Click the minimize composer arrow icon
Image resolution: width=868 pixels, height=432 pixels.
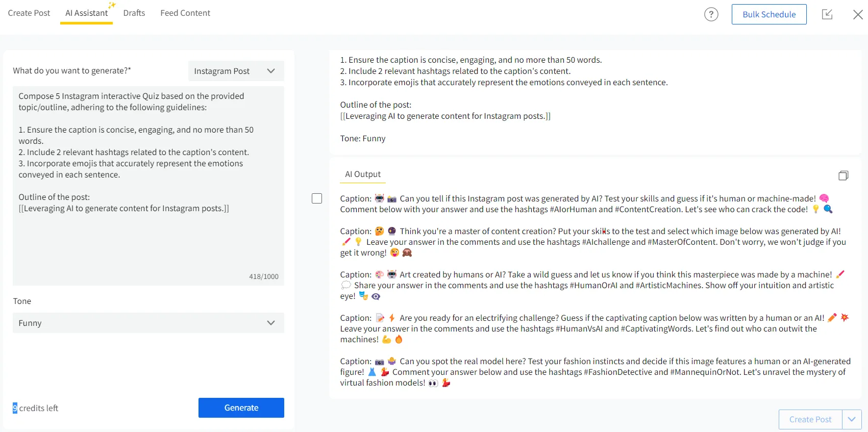tap(827, 14)
